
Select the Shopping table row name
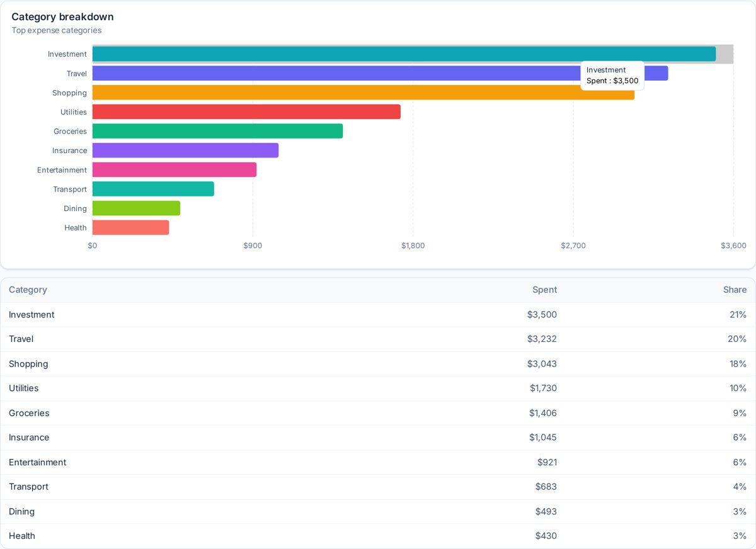tap(28, 364)
